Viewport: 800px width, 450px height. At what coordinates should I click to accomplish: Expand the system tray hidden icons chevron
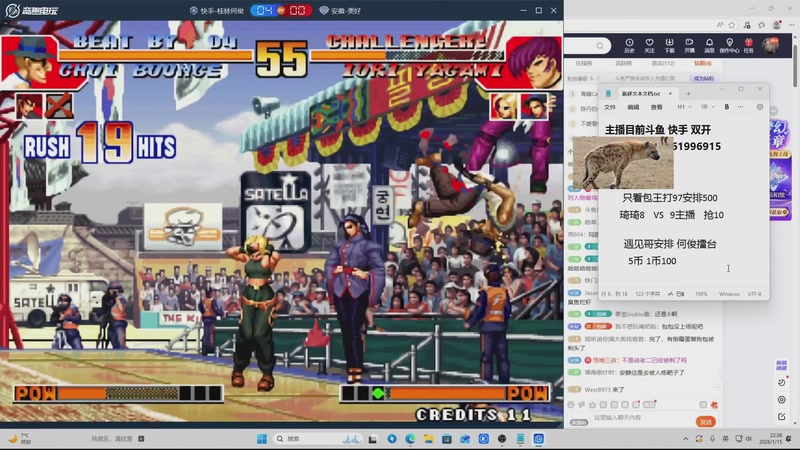coord(686,439)
